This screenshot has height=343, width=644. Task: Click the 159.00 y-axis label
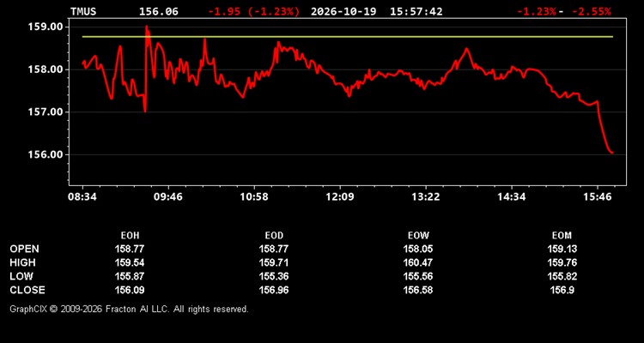point(46,27)
